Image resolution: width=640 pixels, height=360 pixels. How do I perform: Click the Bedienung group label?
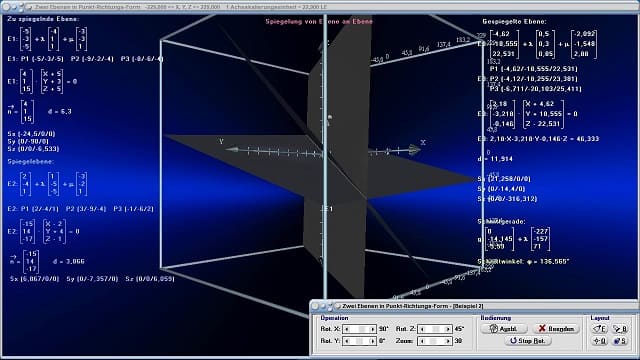click(x=496, y=318)
